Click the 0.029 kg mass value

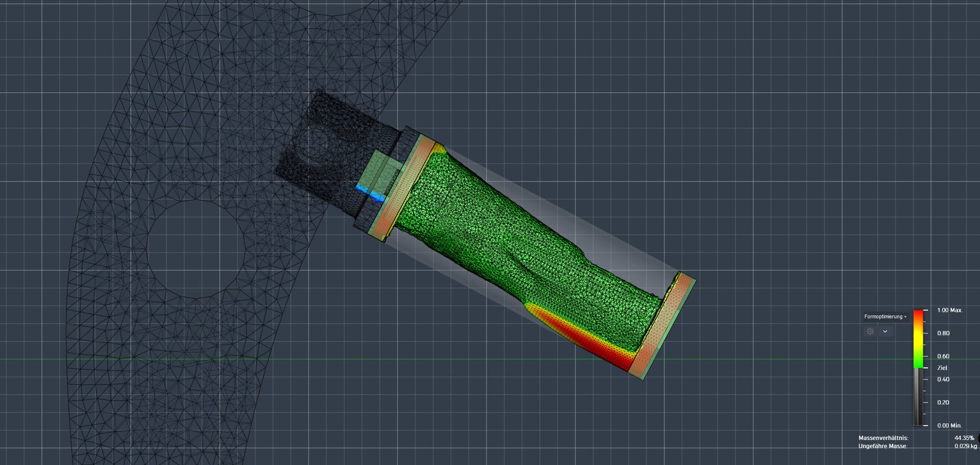[965, 446]
